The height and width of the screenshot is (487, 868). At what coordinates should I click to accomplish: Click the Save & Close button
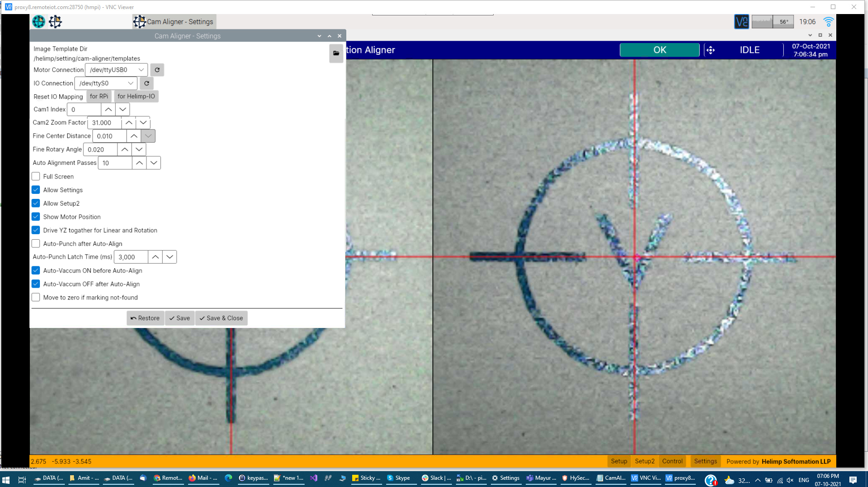pyautogui.click(x=221, y=318)
